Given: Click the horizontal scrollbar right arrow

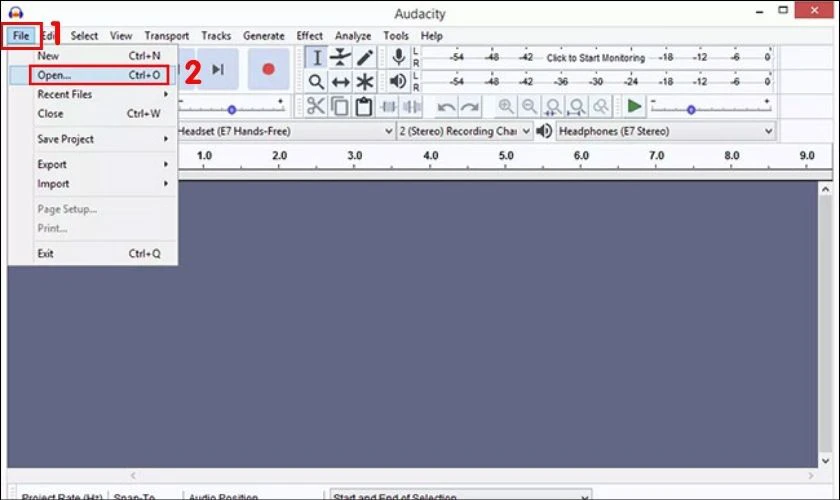Looking at the screenshot, I should coord(811,475).
